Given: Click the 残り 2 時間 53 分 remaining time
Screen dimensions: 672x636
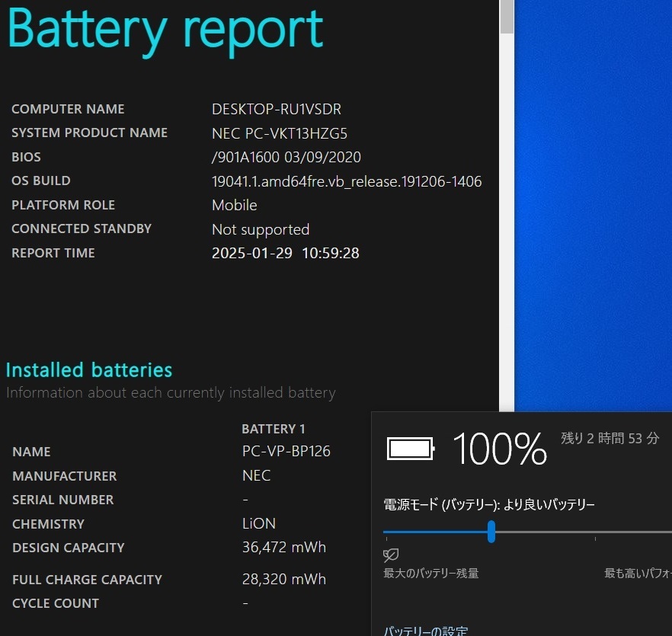Looking at the screenshot, I should coord(610,439).
